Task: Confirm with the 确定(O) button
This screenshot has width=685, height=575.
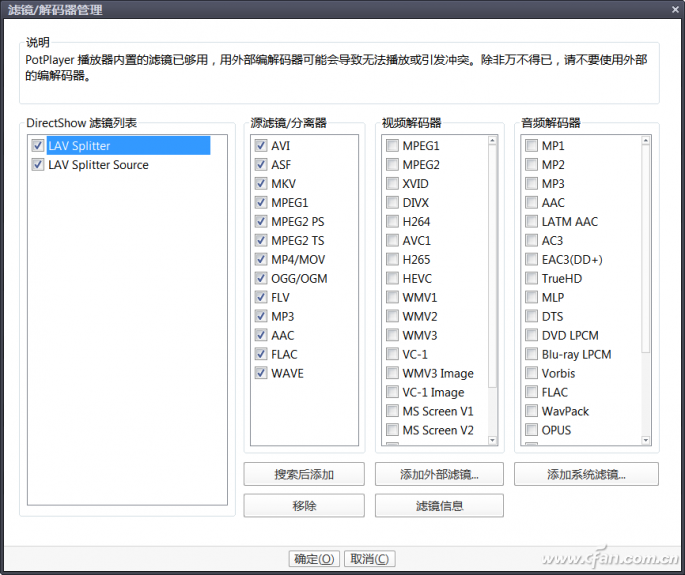Action: tap(314, 559)
